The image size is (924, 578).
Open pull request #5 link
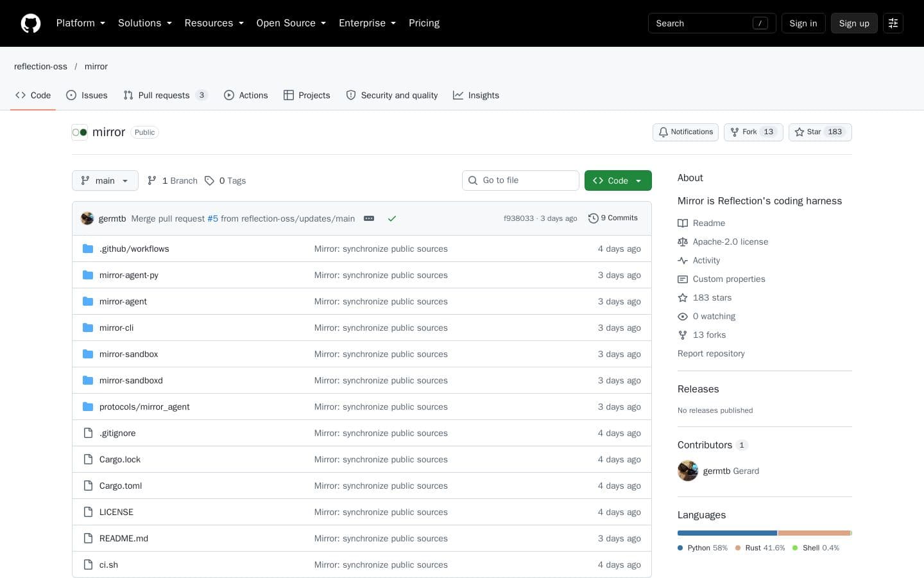pos(212,218)
